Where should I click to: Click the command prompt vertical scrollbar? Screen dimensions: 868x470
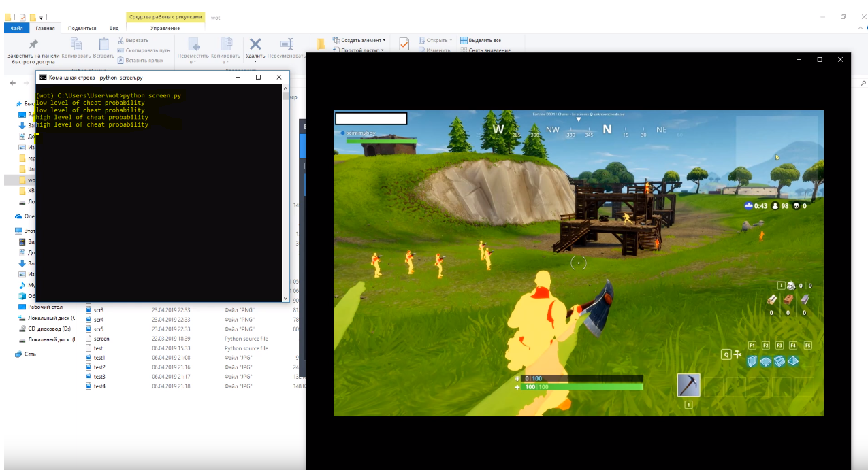point(285,194)
